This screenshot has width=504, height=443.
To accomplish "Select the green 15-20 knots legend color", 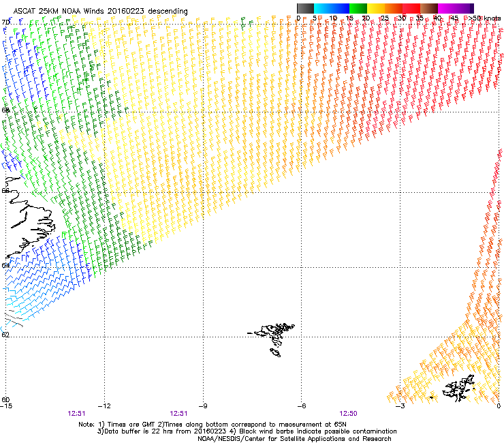I will (x=358, y=8).
